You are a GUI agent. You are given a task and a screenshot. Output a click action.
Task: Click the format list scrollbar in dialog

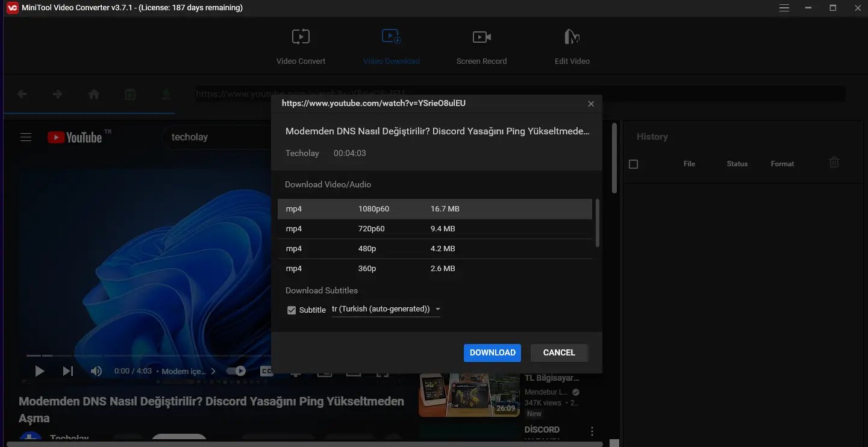[598, 223]
